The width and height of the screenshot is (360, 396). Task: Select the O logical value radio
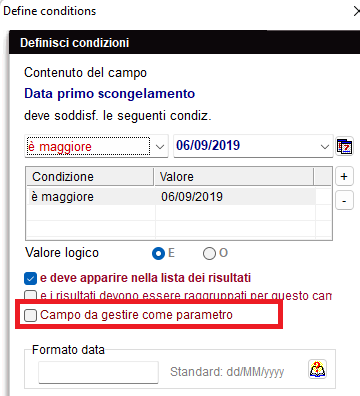pyautogui.click(x=209, y=253)
